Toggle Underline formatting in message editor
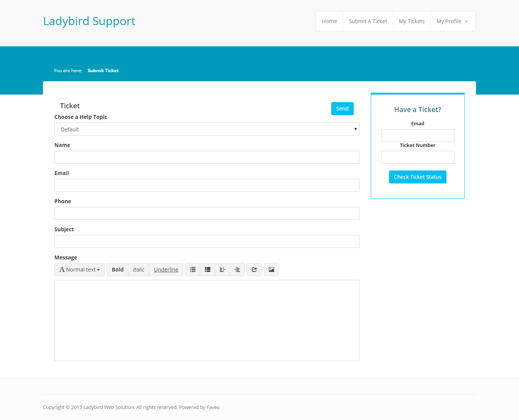 coord(166,270)
